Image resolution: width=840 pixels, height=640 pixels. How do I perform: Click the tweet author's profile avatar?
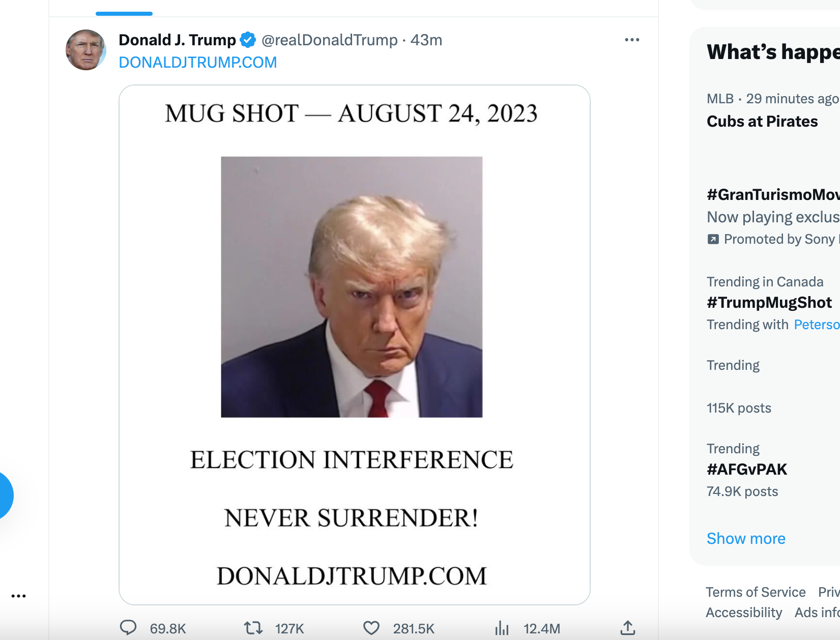pyautogui.click(x=85, y=50)
